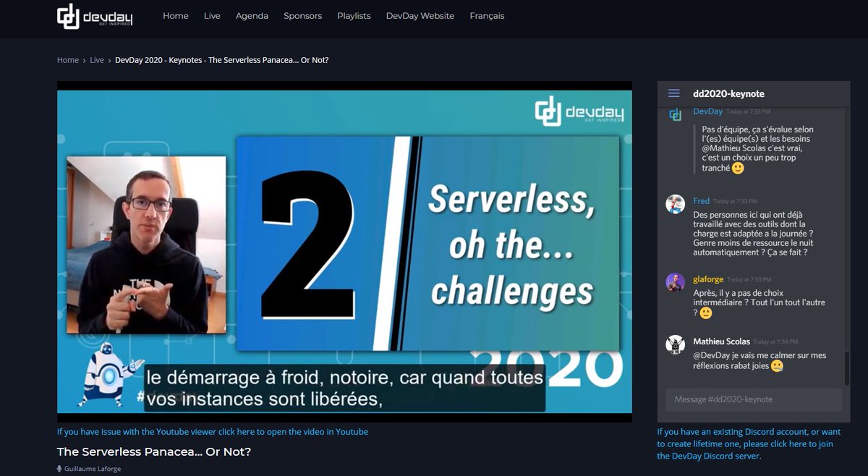Click Home in the breadcrumb
Viewport: 868px width, 476px height.
(68, 60)
